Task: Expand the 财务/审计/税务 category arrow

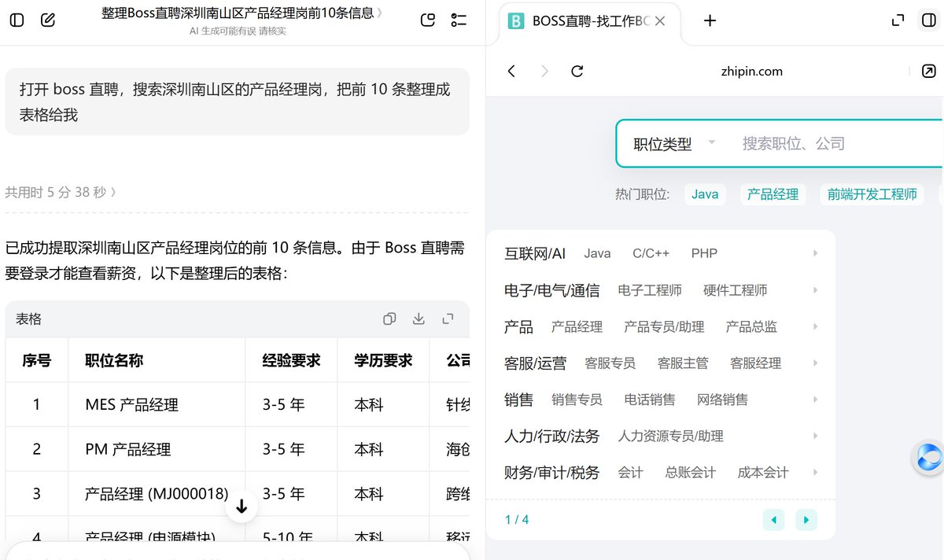Action: click(x=815, y=473)
